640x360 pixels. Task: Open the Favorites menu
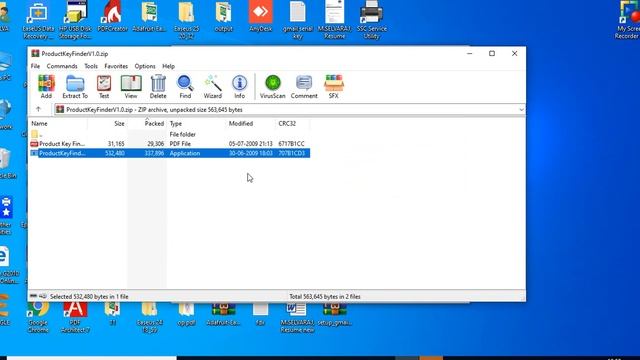point(116,66)
